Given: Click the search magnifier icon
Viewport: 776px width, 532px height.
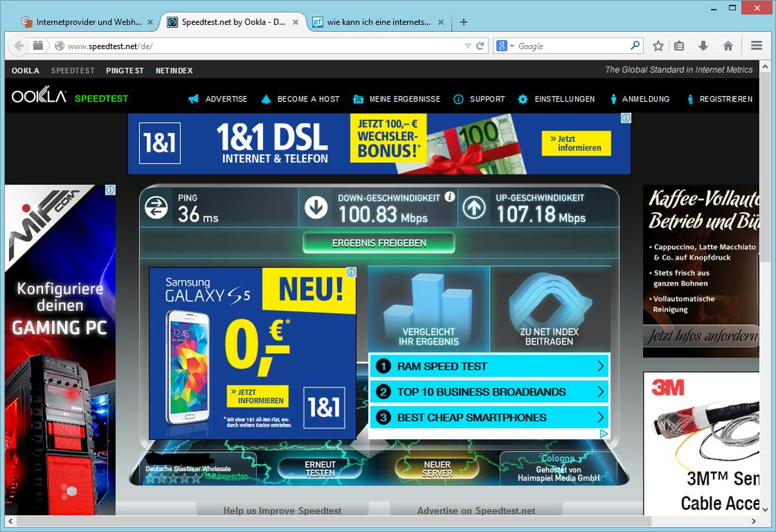Looking at the screenshot, I should click(635, 46).
